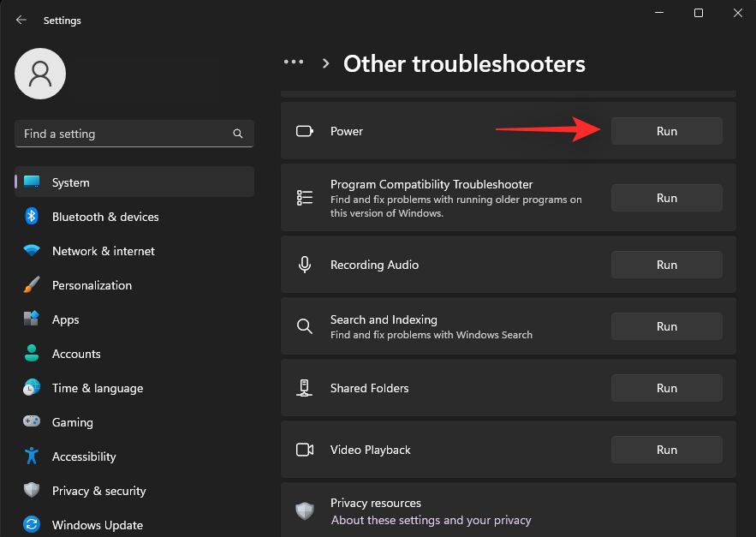Focus the Find a setting search box
The width and height of the screenshot is (756, 537).
click(134, 134)
